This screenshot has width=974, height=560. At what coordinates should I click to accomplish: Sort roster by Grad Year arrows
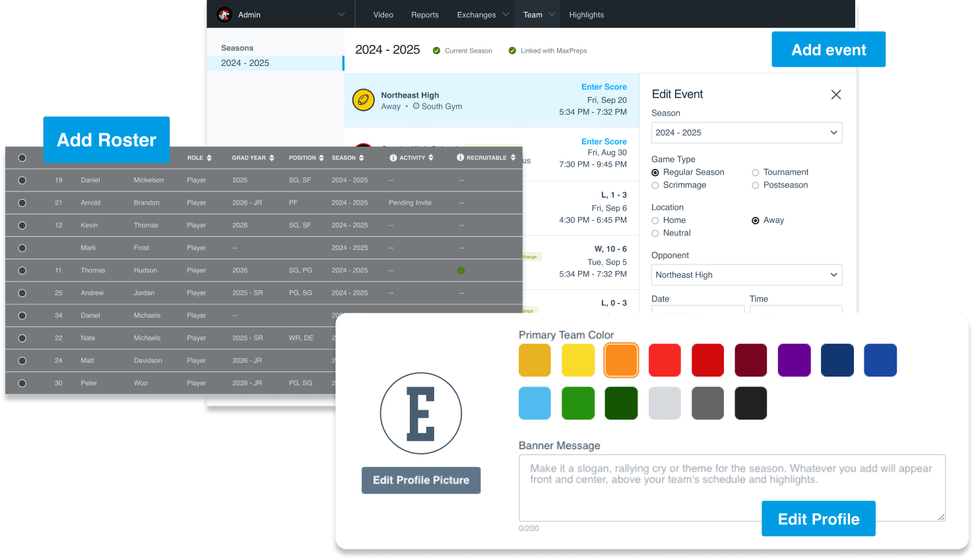pos(272,158)
